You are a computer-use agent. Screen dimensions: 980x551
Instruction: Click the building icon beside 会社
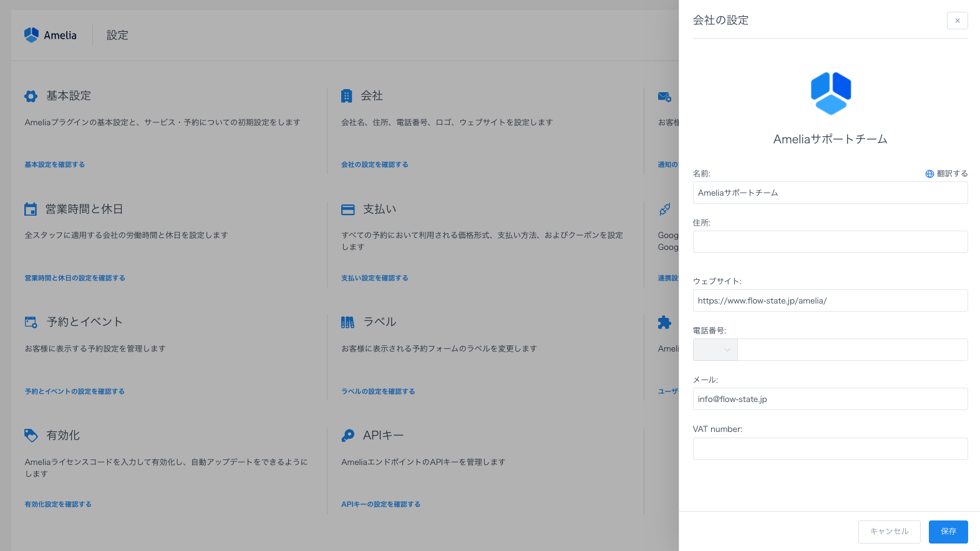(347, 96)
